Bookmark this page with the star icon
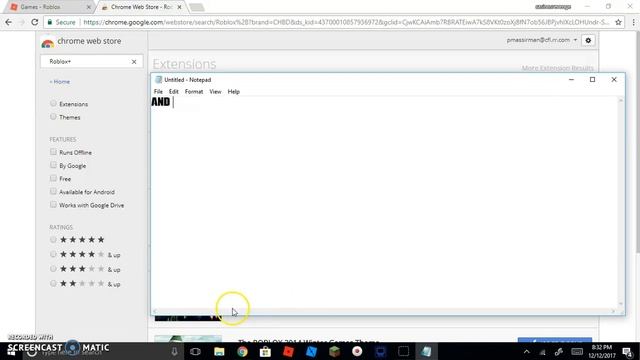 point(618,22)
